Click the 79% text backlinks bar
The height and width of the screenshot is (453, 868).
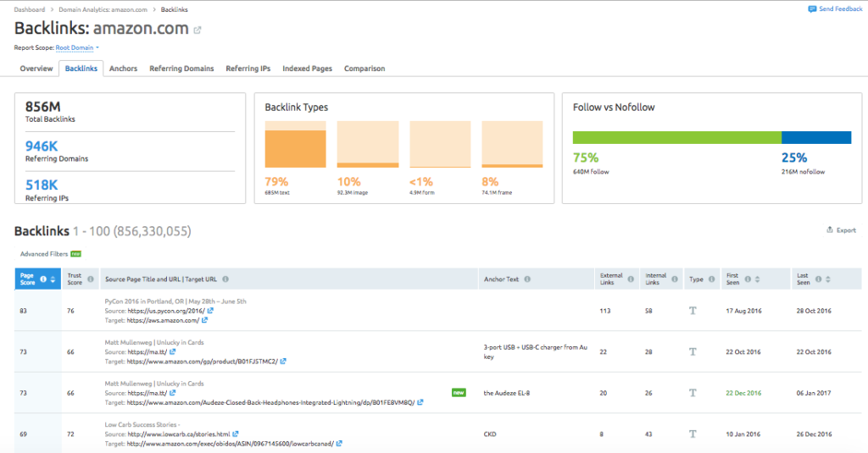[296, 144]
